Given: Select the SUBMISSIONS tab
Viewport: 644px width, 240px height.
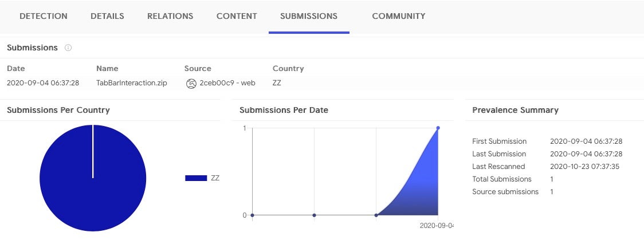Looking at the screenshot, I should pyautogui.click(x=309, y=16).
